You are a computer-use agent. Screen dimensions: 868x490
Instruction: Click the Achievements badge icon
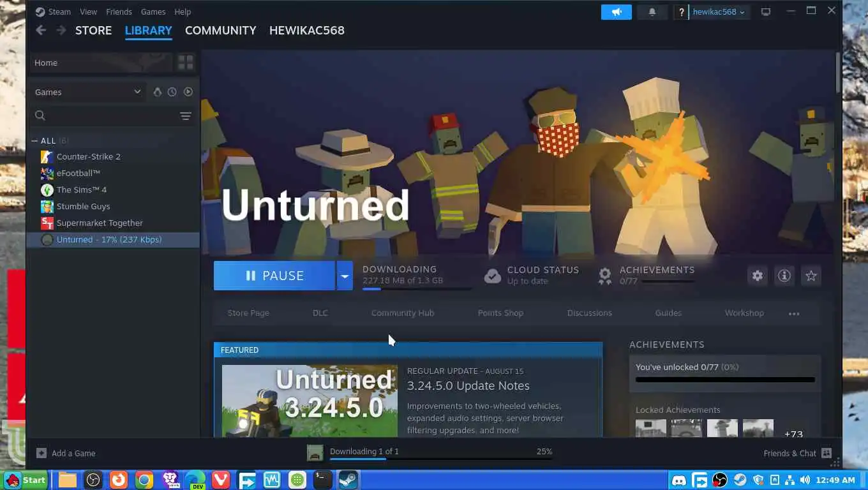point(604,276)
